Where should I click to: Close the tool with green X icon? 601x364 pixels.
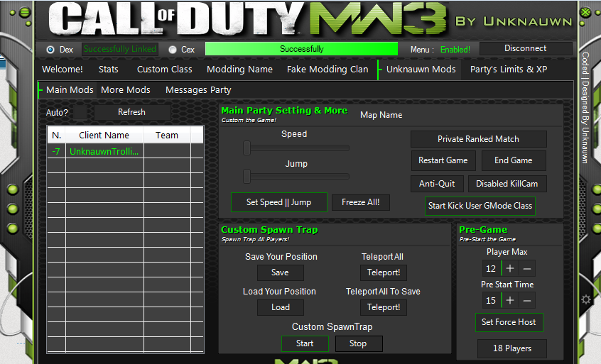(x=585, y=12)
